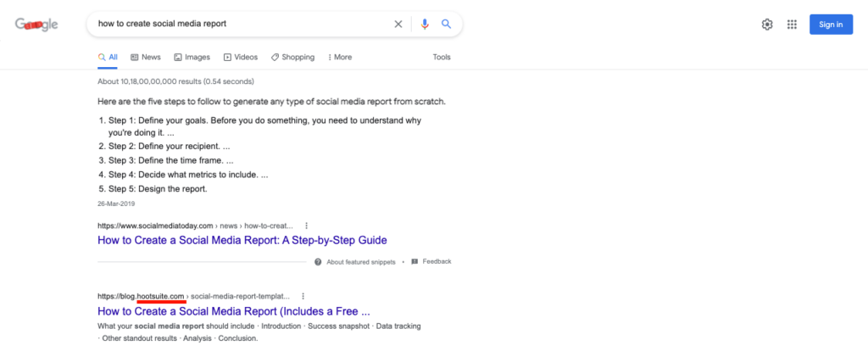Click the Sign in button
The width and height of the screenshot is (868, 351).
click(831, 25)
